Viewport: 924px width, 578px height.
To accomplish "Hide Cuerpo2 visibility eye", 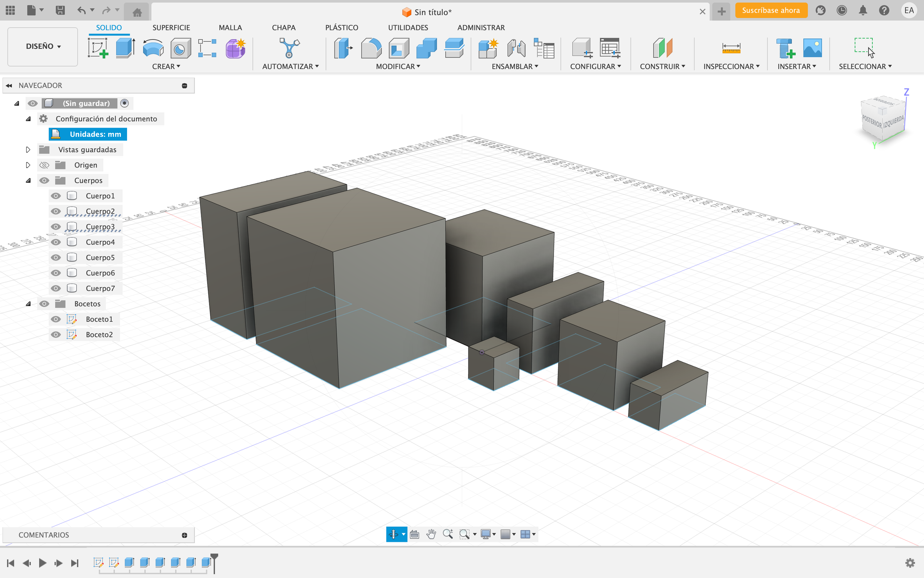I will pos(56,211).
